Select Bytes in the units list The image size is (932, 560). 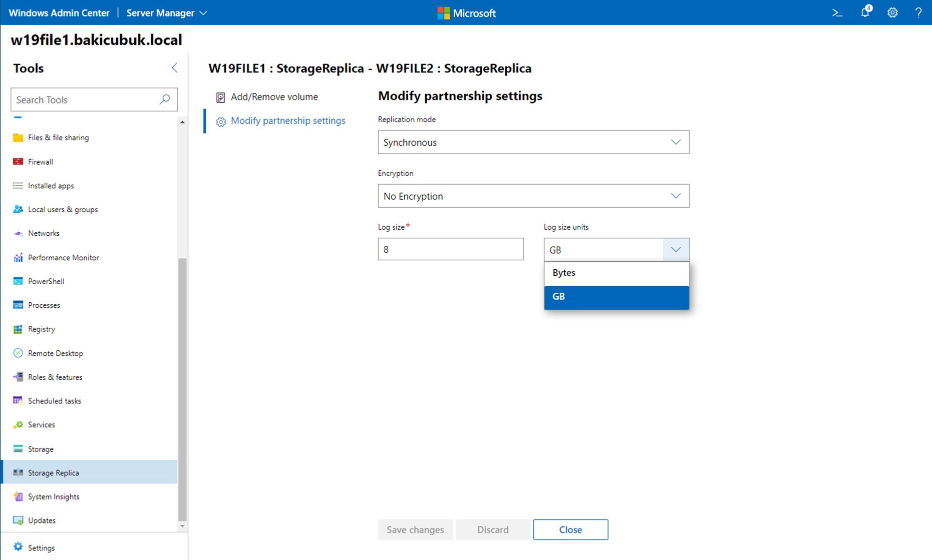616,273
